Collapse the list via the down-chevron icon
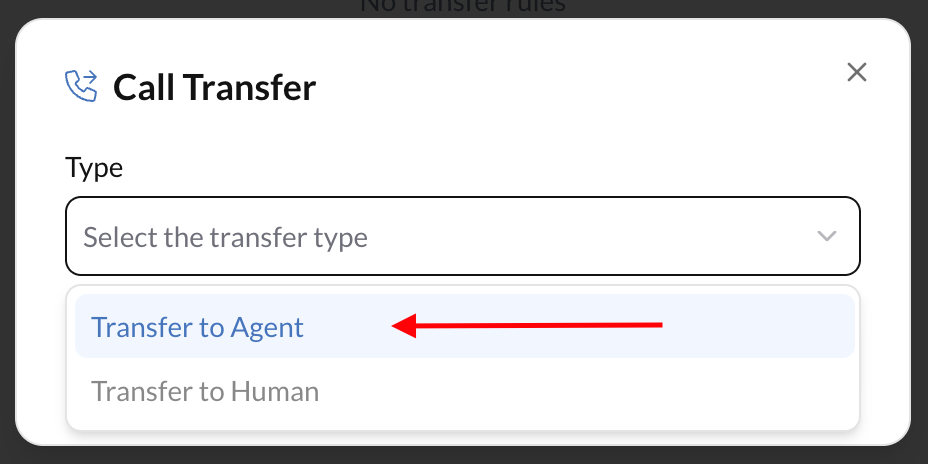The width and height of the screenshot is (928, 464). pos(826,237)
